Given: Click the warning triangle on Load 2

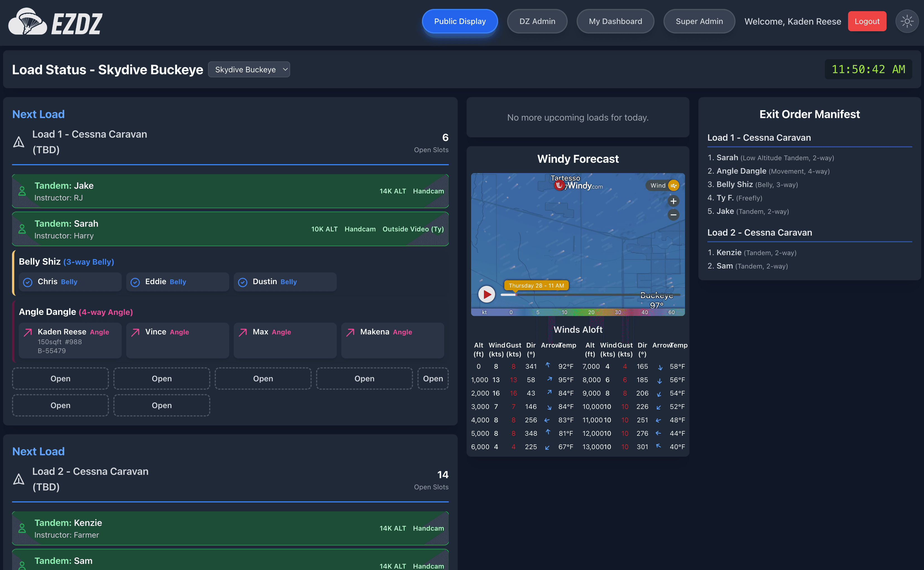Looking at the screenshot, I should click(18, 479).
